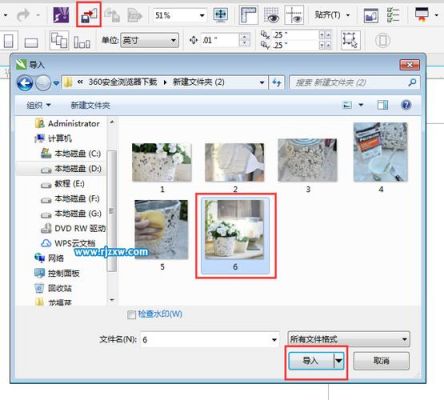Click the current page layout icon
This screenshot has width=444, height=400.
(x=82, y=41)
